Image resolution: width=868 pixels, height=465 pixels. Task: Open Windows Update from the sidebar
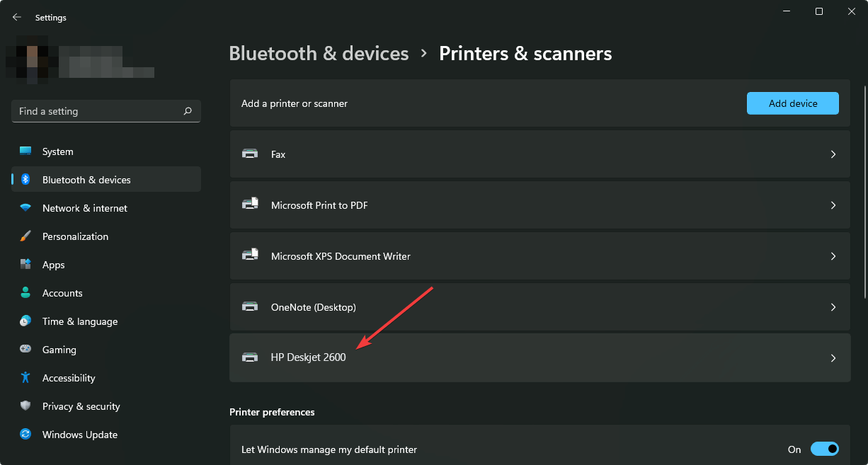[25, 434]
